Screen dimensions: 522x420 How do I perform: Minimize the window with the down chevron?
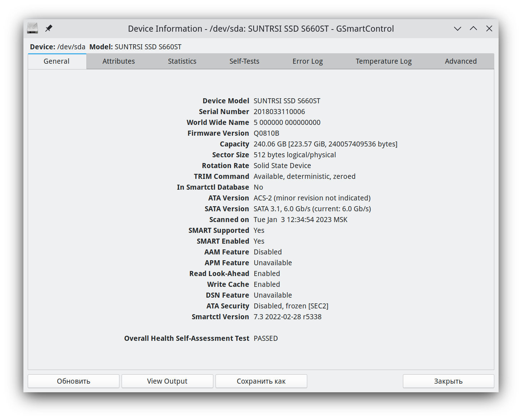click(x=457, y=29)
